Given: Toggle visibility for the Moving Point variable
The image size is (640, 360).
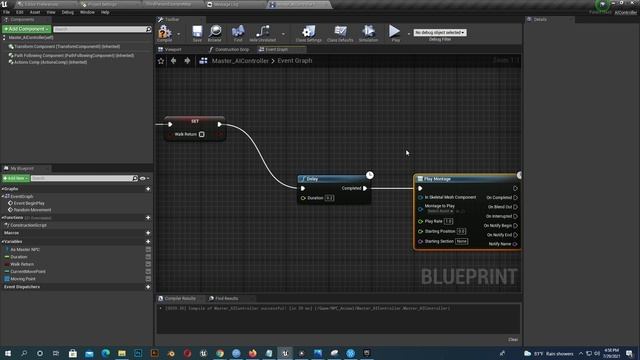Looking at the screenshot, I should tap(148, 279).
